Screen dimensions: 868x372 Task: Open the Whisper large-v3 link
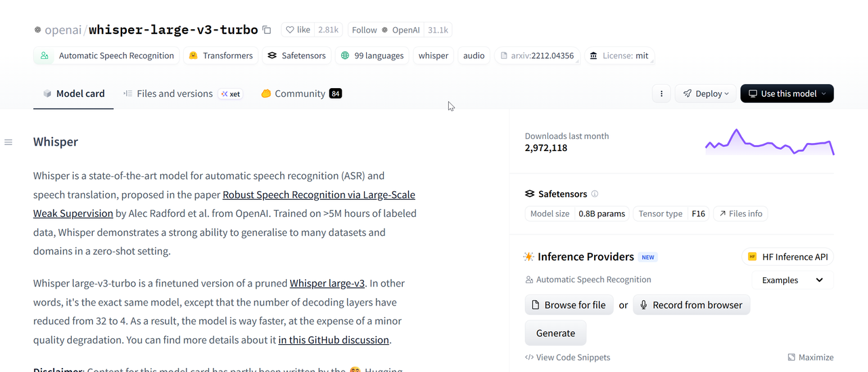[328, 283]
